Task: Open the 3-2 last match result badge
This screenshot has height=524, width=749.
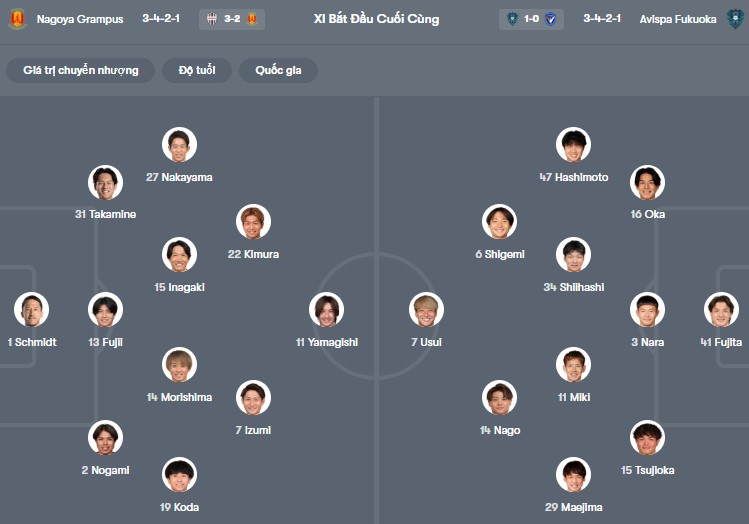Action: (x=231, y=19)
